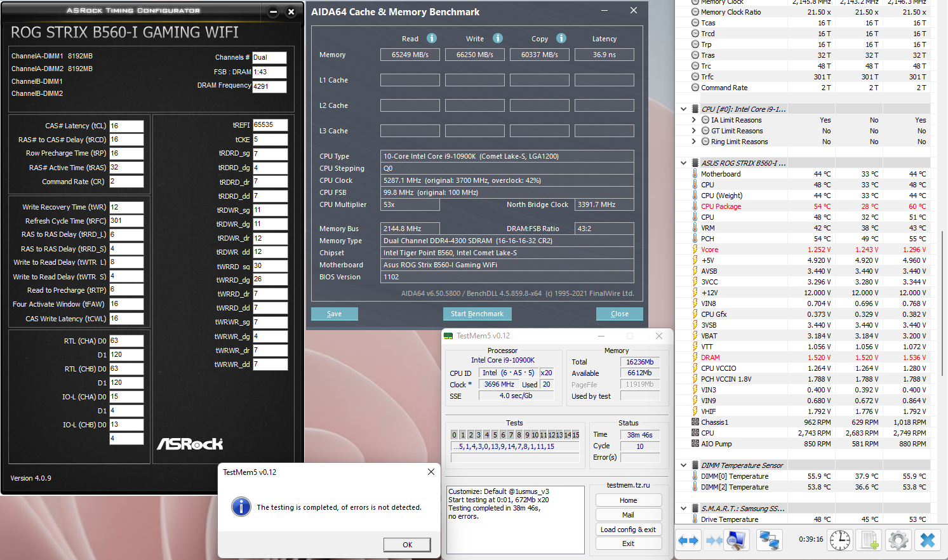The width and height of the screenshot is (948, 560).
Task: Click the tREFI value field showing 65535
Action: click(270, 125)
